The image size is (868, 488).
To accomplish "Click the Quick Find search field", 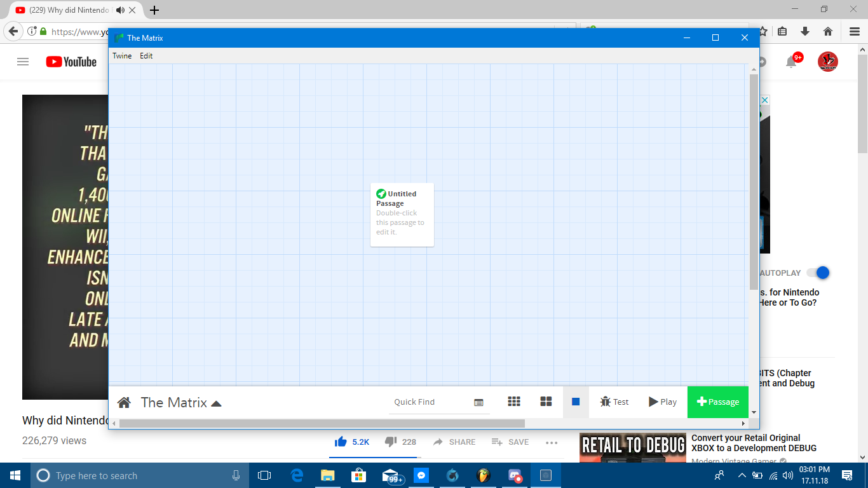I will click(x=429, y=402).
